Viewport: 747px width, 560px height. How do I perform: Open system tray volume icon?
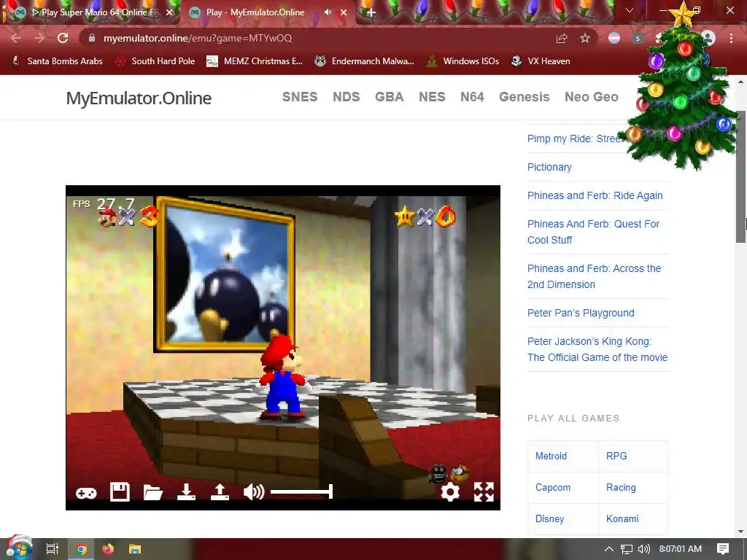pyautogui.click(x=643, y=549)
